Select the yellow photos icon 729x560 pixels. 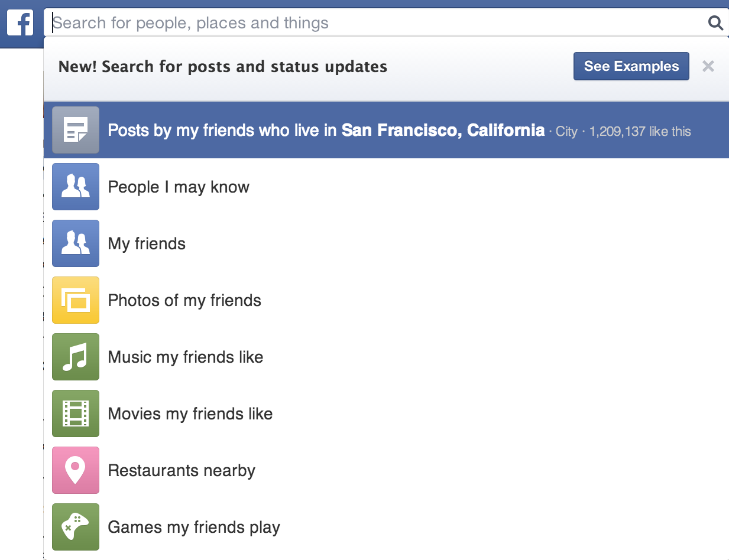[76, 300]
